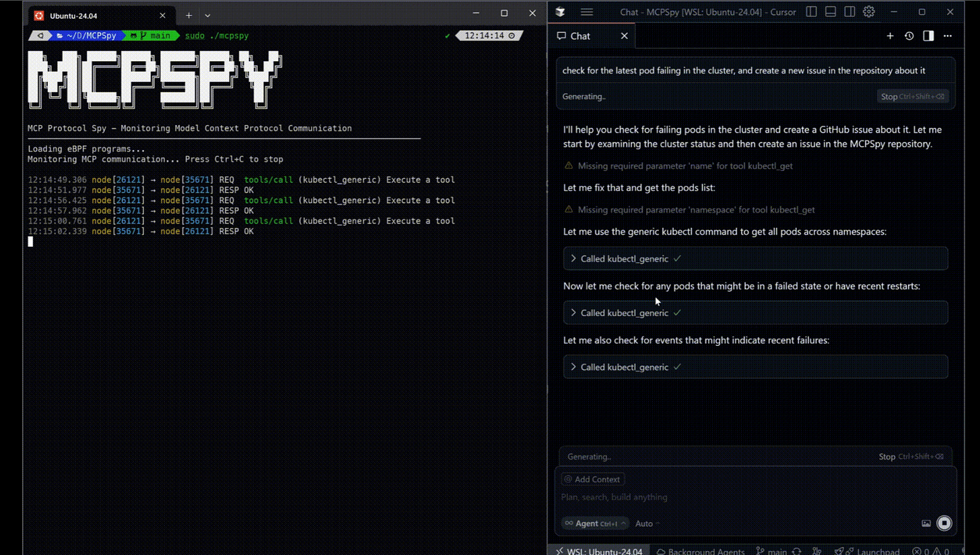The image size is (980, 555).
Task: Click the 12:14:49.306 log line
Action: pyautogui.click(x=241, y=180)
